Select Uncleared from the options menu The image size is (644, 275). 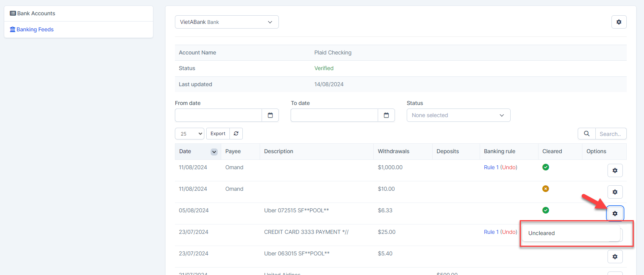tap(541, 233)
